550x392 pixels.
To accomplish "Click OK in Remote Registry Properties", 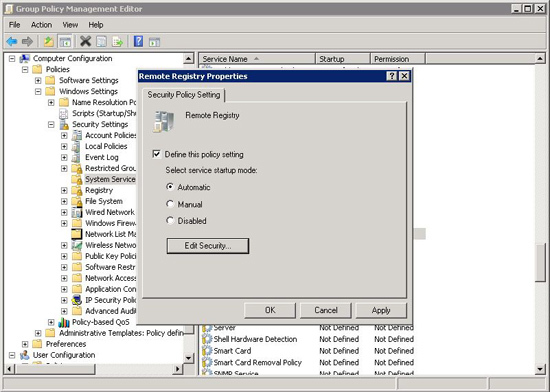I will point(270,310).
